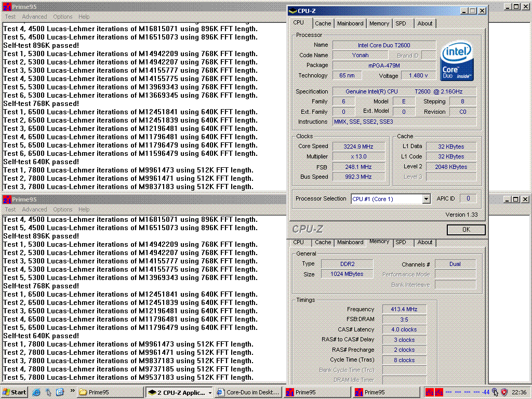Click the FSB:DRAM ratio value 3:5

(x=404, y=320)
